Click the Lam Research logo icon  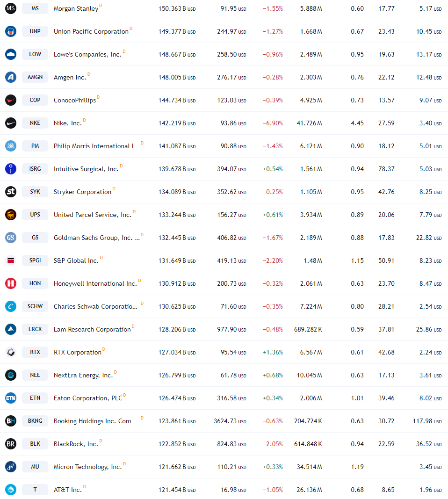[x=11, y=329]
